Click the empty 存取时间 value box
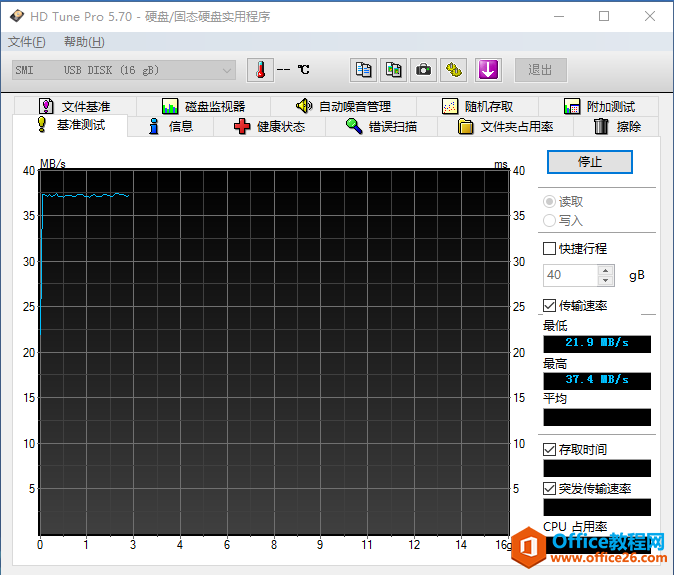This screenshot has width=674, height=575. click(x=597, y=468)
